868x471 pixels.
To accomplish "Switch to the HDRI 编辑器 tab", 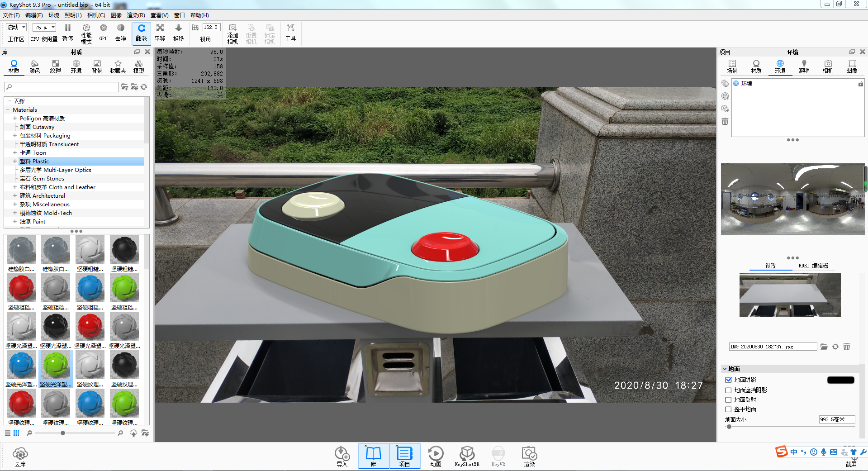I will pyautogui.click(x=813, y=266).
